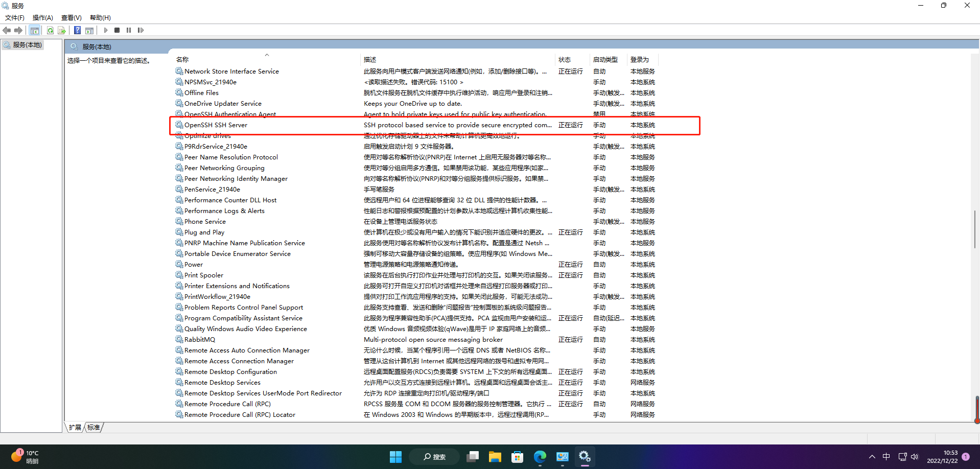Select the Offline Files service
The width and height of the screenshot is (980, 469).
point(415,92)
